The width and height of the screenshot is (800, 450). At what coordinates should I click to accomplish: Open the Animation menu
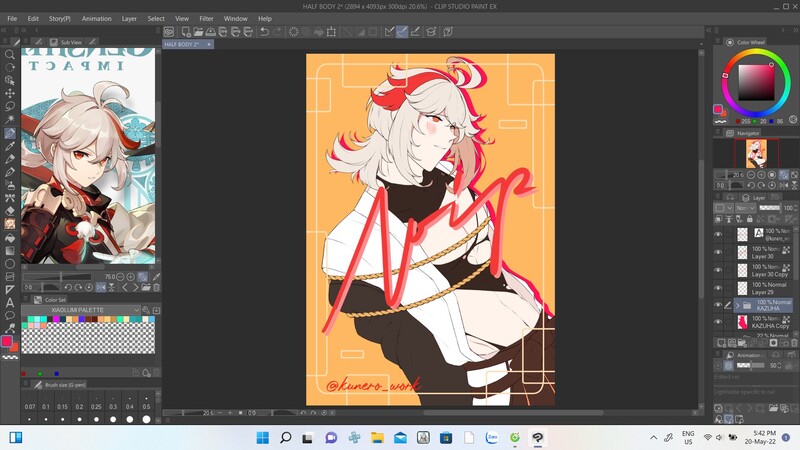click(x=96, y=18)
